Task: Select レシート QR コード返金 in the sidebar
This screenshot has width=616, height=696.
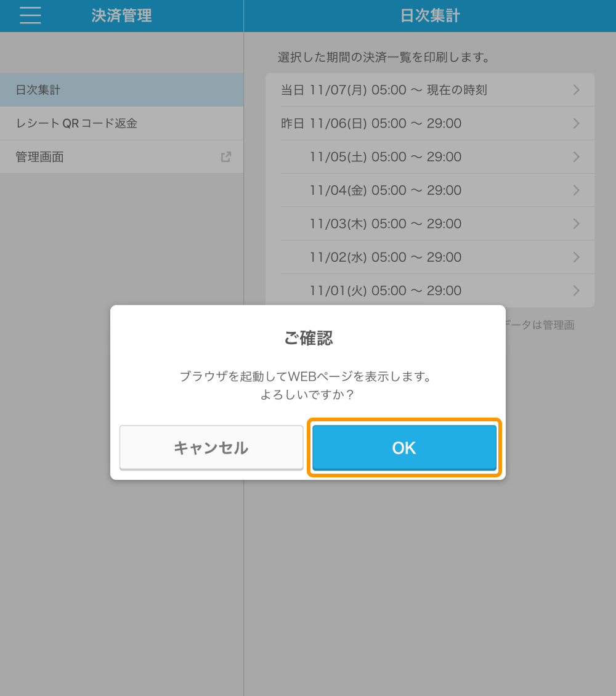Action: (x=76, y=123)
